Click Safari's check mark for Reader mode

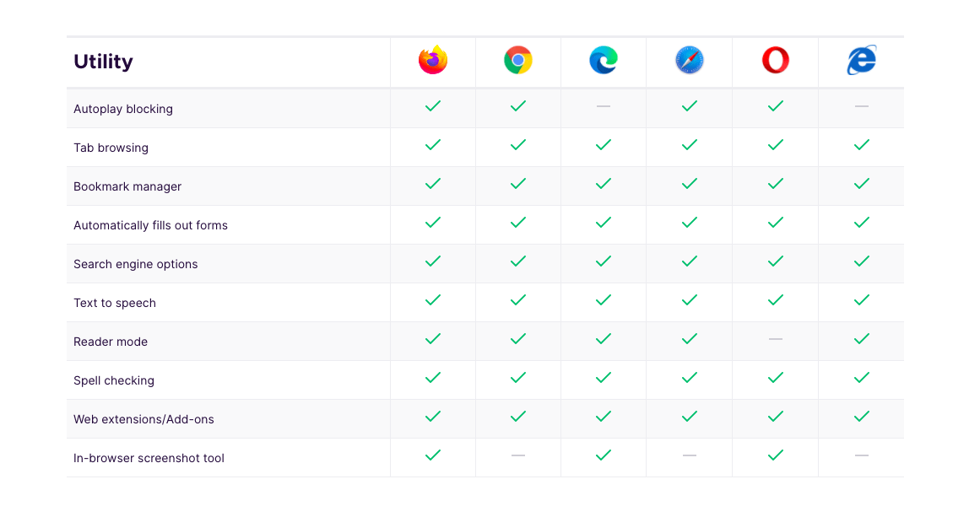pyautogui.click(x=690, y=339)
